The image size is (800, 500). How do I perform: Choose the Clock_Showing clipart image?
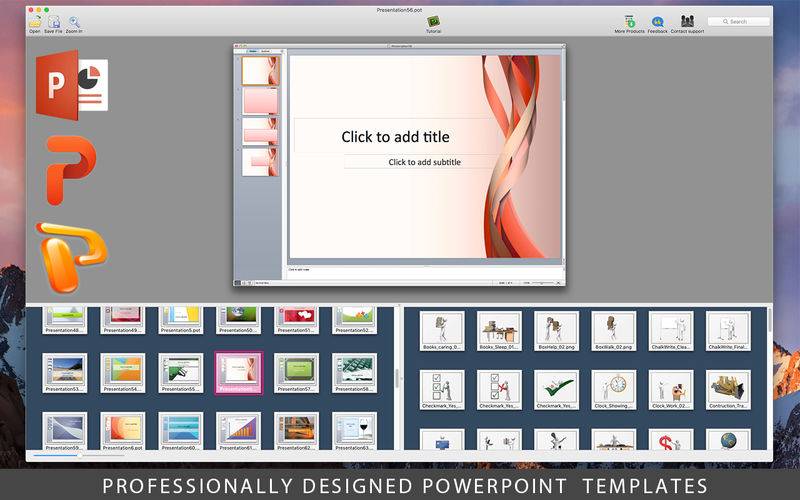tap(613, 390)
